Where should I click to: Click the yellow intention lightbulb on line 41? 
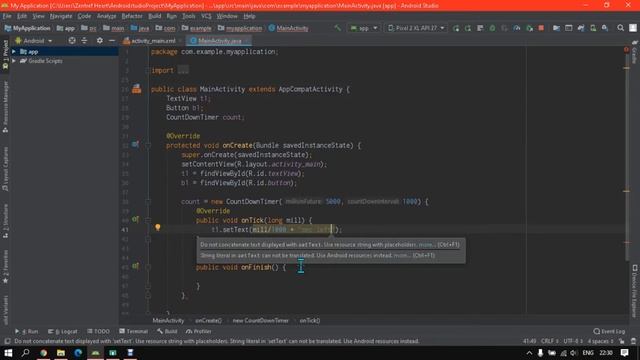tap(158, 228)
